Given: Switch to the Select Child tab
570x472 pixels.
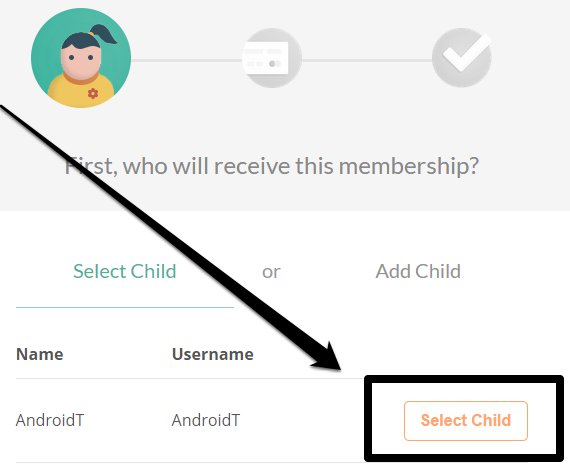Looking at the screenshot, I should click(125, 271).
